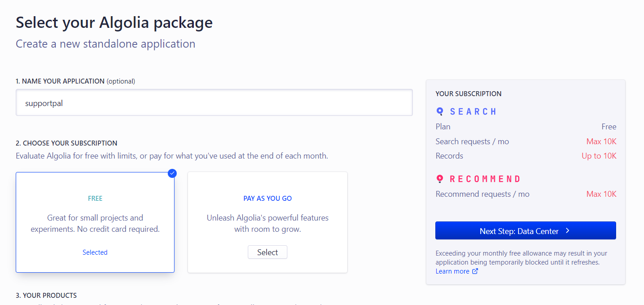Click the Search magnifier icon in subscription panel
This screenshot has height=305, width=644.
440,111
